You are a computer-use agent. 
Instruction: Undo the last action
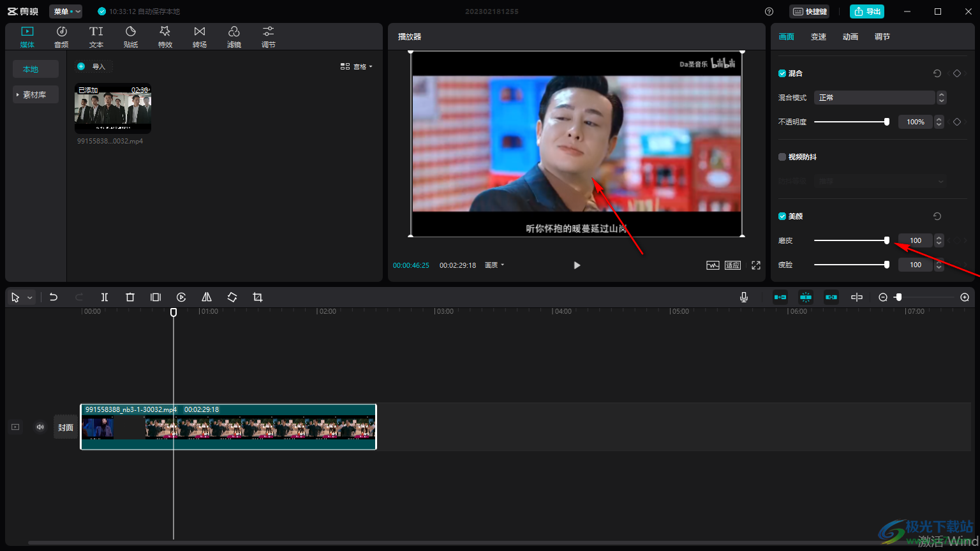[x=54, y=297]
